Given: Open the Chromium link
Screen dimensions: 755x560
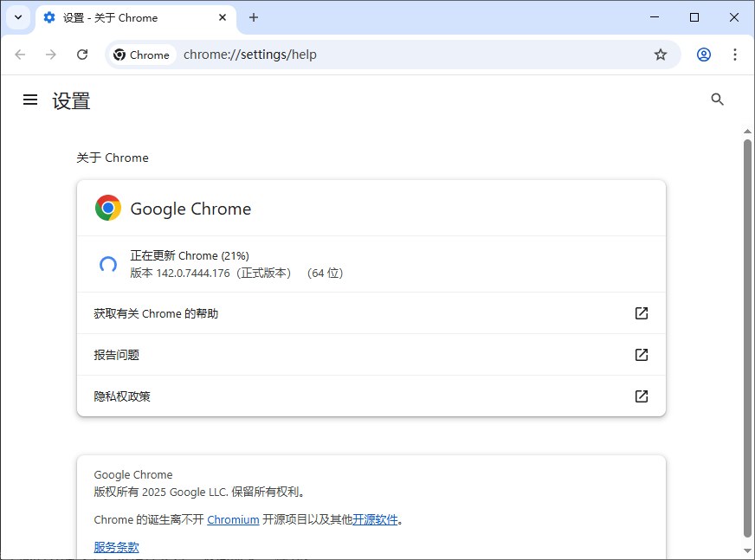Looking at the screenshot, I should click(x=232, y=519).
